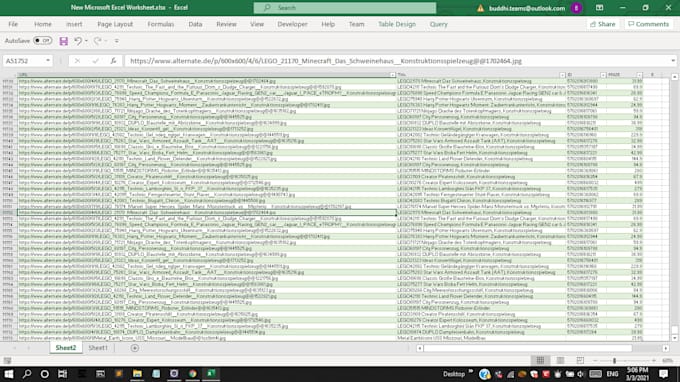The width and height of the screenshot is (680, 382).
Task: Click the macro record icon in status bar
Action: (7, 360)
